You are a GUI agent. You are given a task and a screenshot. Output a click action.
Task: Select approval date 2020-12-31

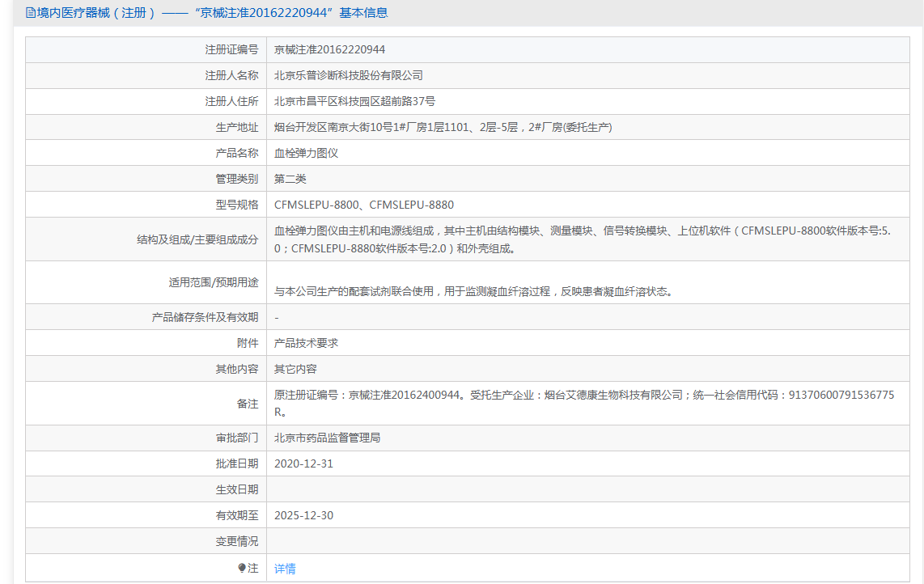coord(304,463)
